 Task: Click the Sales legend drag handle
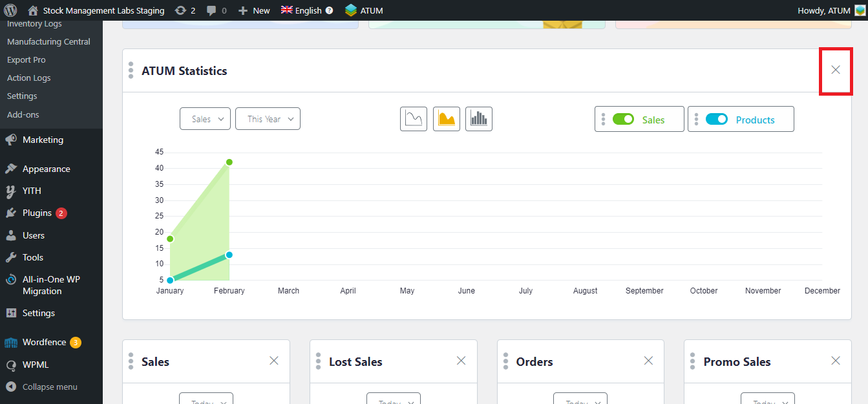[x=603, y=119]
